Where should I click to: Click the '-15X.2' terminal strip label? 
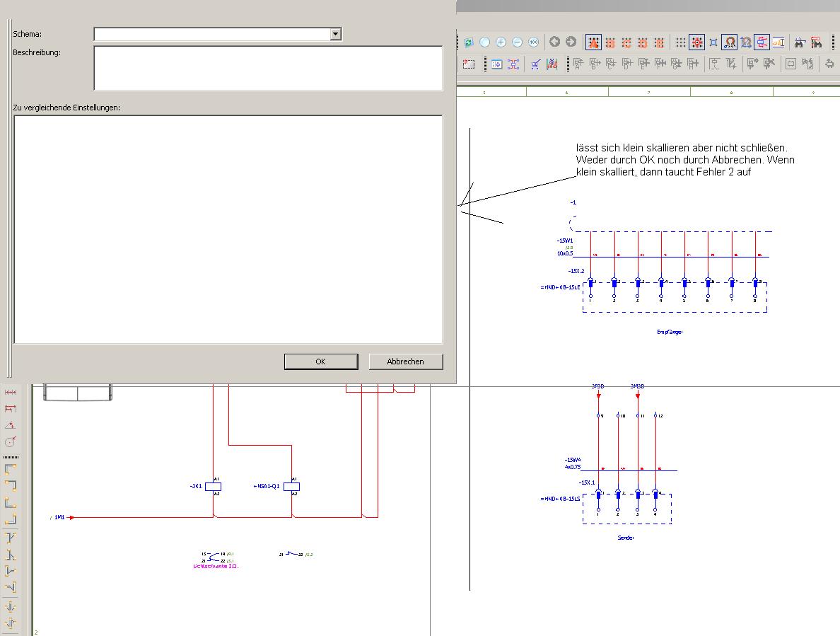[x=576, y=271]
